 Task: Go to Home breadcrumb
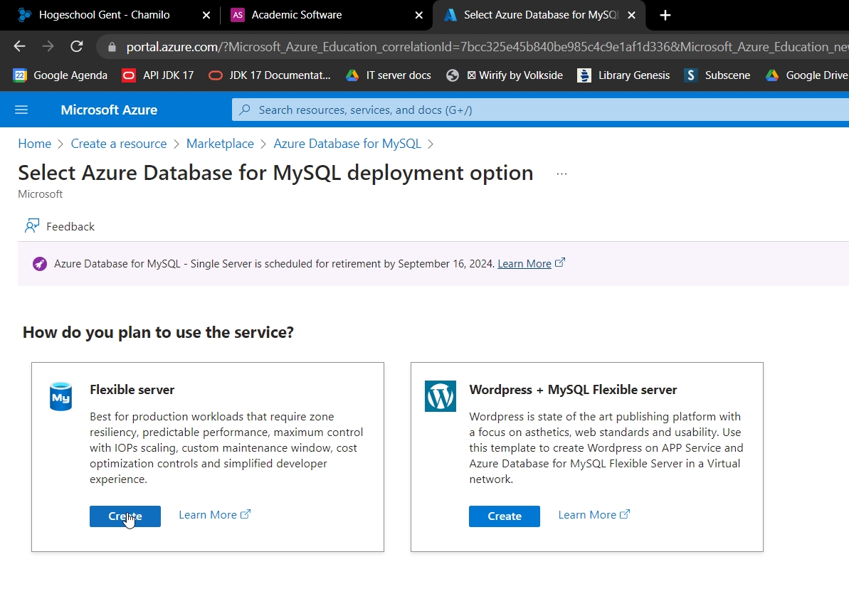(x=35, y=144)
